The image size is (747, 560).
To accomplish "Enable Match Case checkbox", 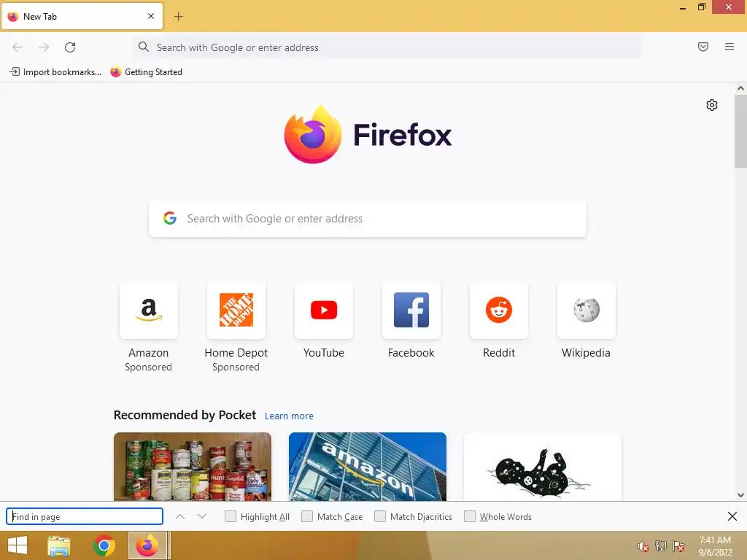I will [x=307, y=517].
